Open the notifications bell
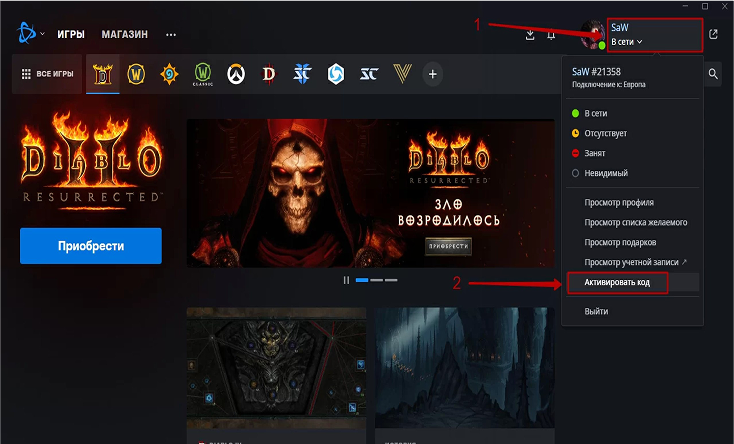The width and height of the screenshot is (734, 444). 551,35
